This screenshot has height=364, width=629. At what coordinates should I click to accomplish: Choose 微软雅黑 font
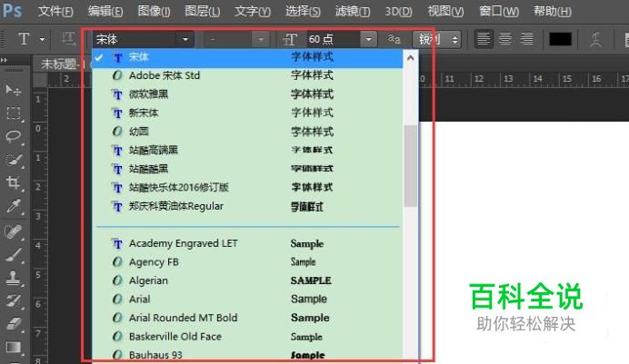[247, 94]
